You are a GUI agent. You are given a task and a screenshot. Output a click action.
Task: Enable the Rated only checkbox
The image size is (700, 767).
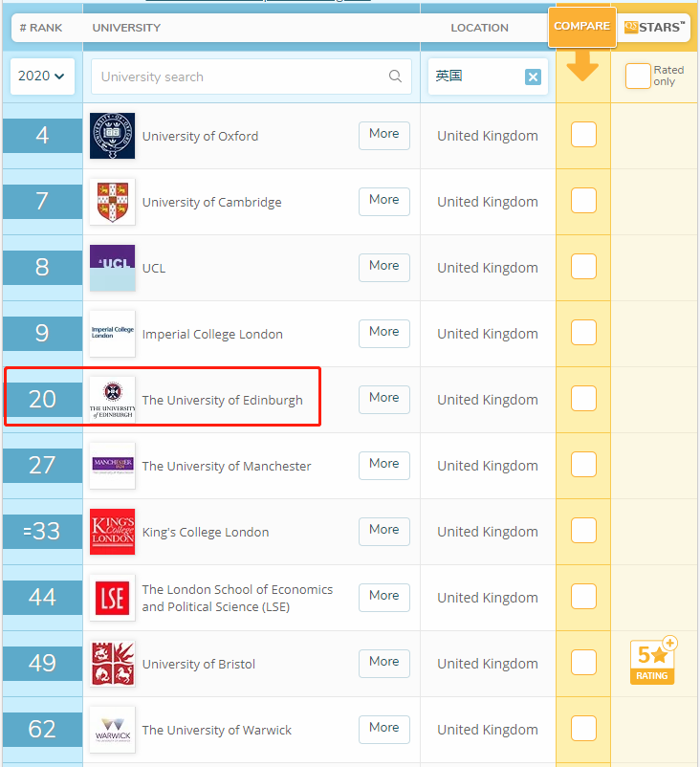(x=638, y=77)
